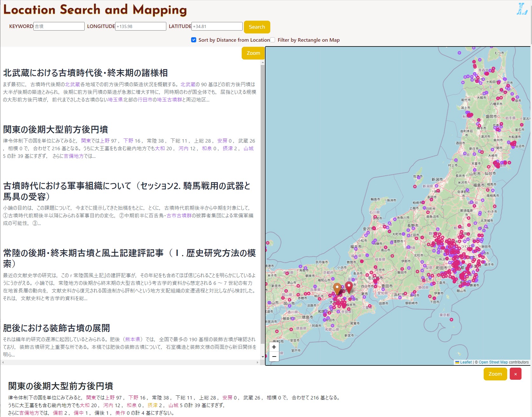Click the orange map pin marker
Image resolution: width=532 pixels, height=417 pixels.
click(337, 289)
